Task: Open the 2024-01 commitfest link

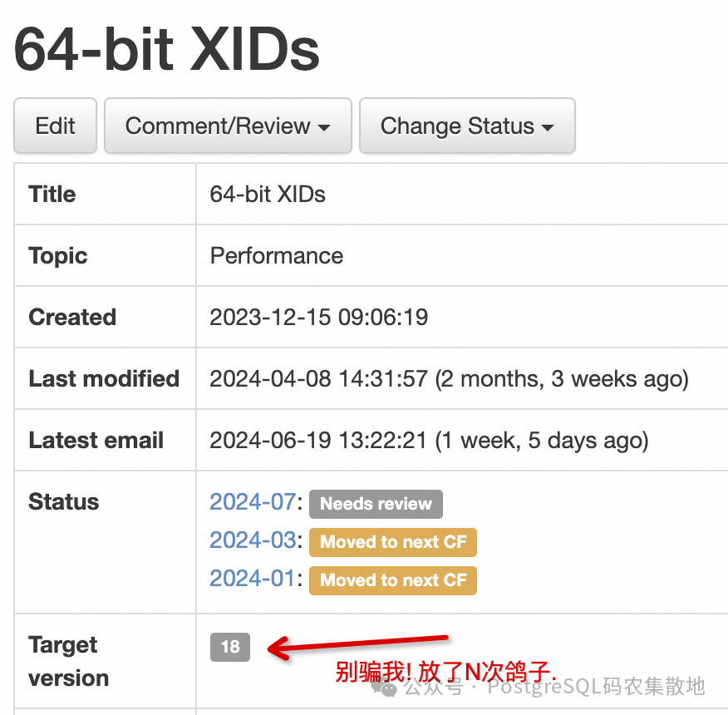Action: [x=253, y=579]
